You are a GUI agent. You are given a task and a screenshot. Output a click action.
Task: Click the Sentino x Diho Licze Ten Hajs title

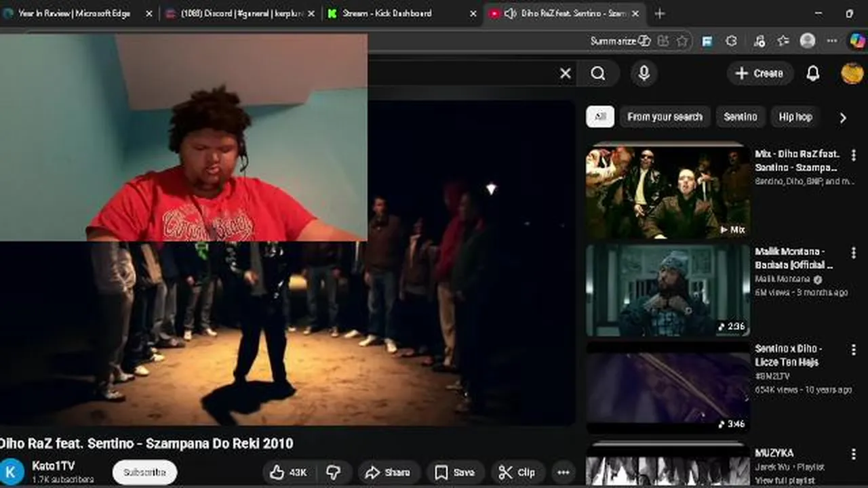click(x=788, y=355)
